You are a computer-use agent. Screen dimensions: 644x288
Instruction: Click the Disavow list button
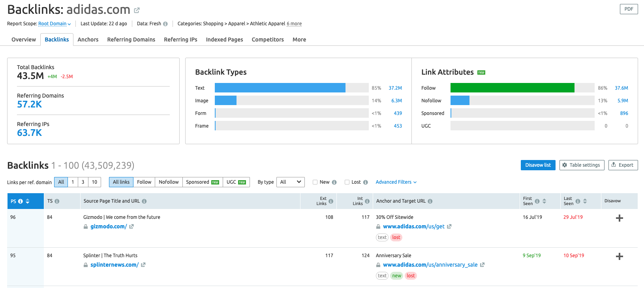click(x=538, y=165)
